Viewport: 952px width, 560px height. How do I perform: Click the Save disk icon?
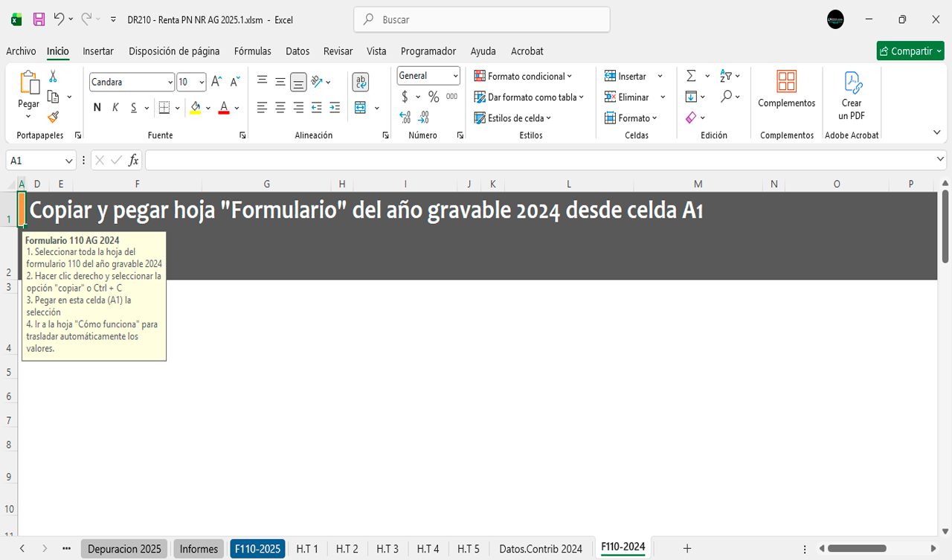39,20
